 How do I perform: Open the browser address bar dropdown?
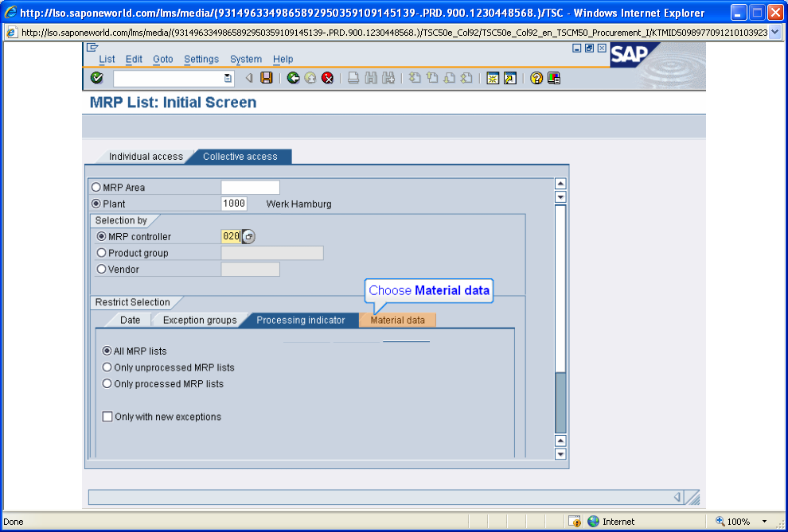774,33
